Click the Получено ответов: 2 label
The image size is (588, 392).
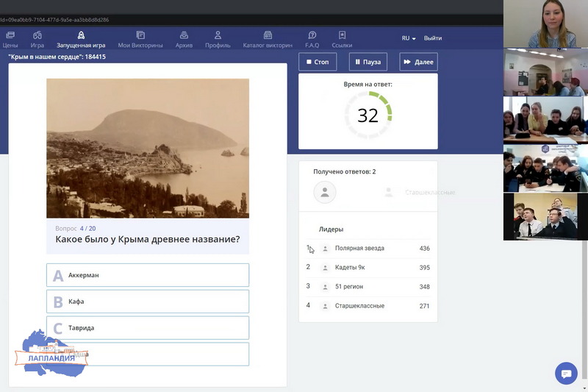pos(344,172)
